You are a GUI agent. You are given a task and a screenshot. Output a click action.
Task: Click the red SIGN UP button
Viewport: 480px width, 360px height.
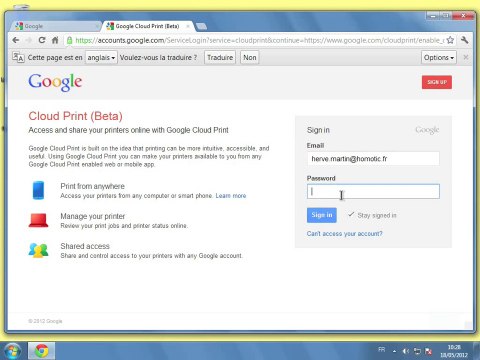(437, 82)
